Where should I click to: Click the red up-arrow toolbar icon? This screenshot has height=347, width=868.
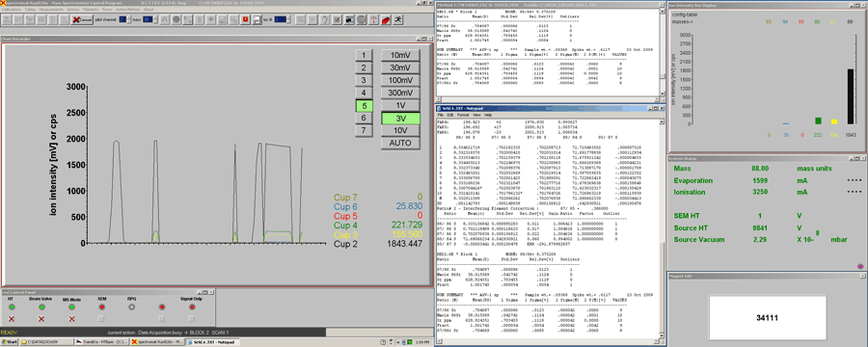point(373,19)
